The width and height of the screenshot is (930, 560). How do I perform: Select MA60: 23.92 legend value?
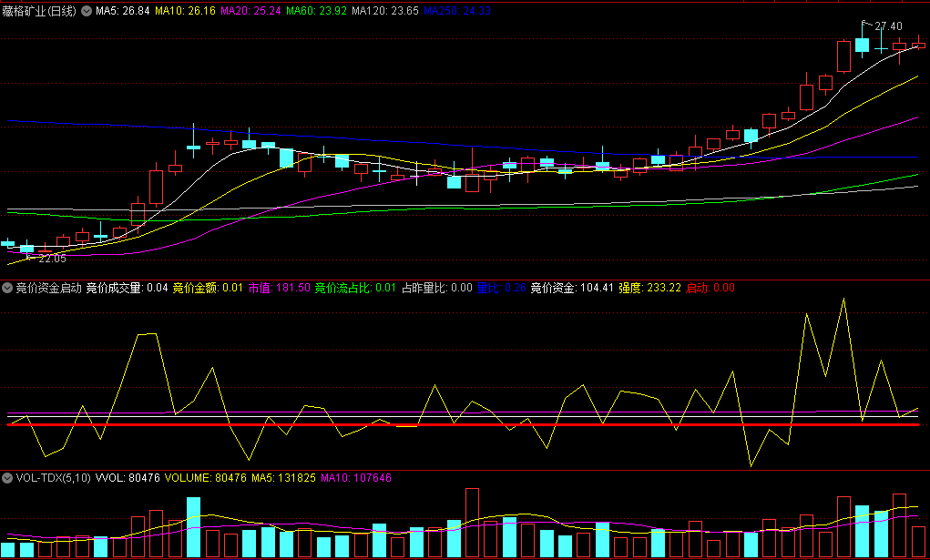pyautogui.click(x=316, y=11)
